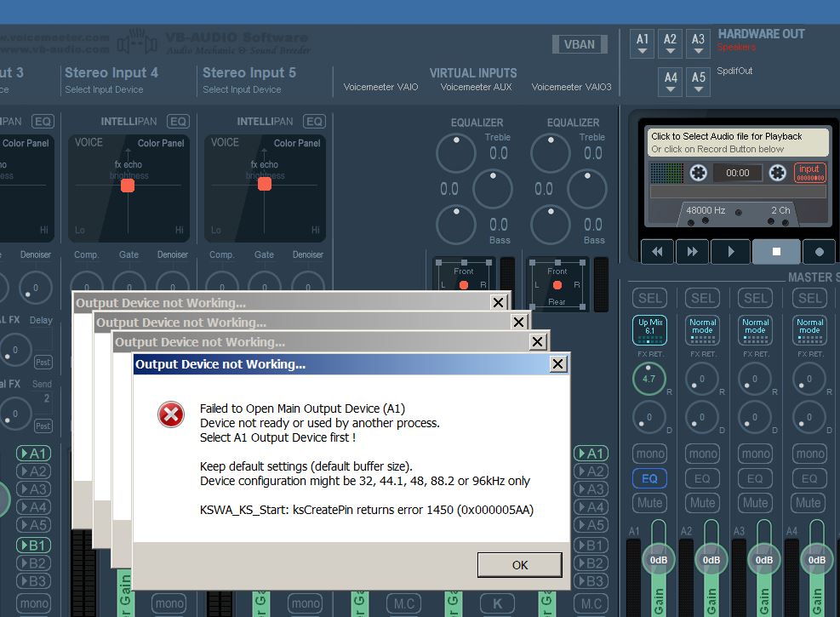
Task: Click the A1 bus 0dB gain fader
Action: 659,560
